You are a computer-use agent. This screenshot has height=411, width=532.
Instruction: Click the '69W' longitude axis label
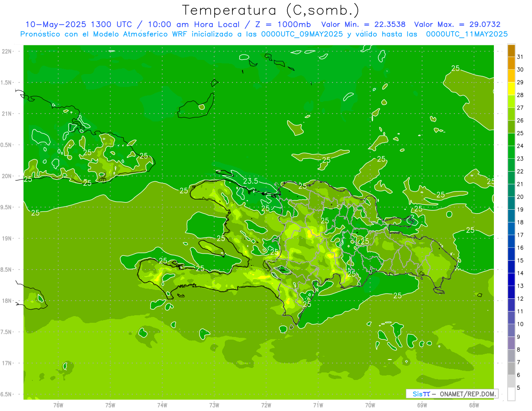coord(422,405)
